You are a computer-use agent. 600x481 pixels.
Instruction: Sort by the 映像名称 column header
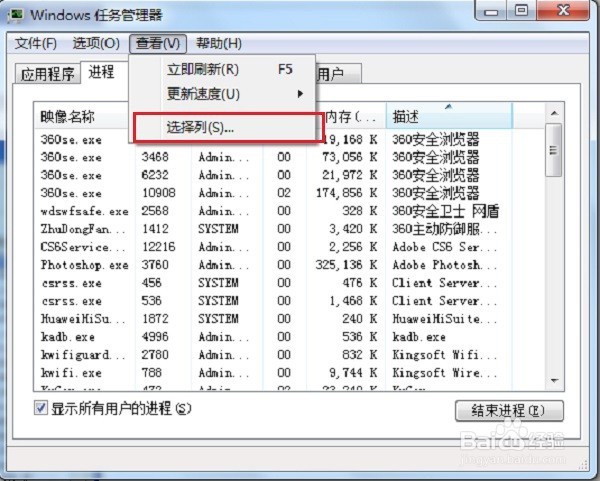[x=82, y=116]
